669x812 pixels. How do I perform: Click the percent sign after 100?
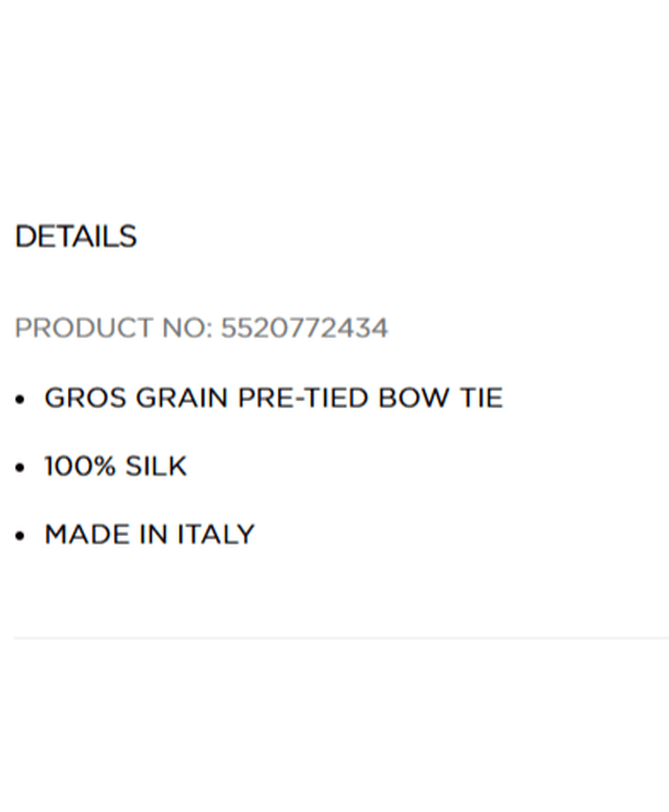click(x=104, y=466)
